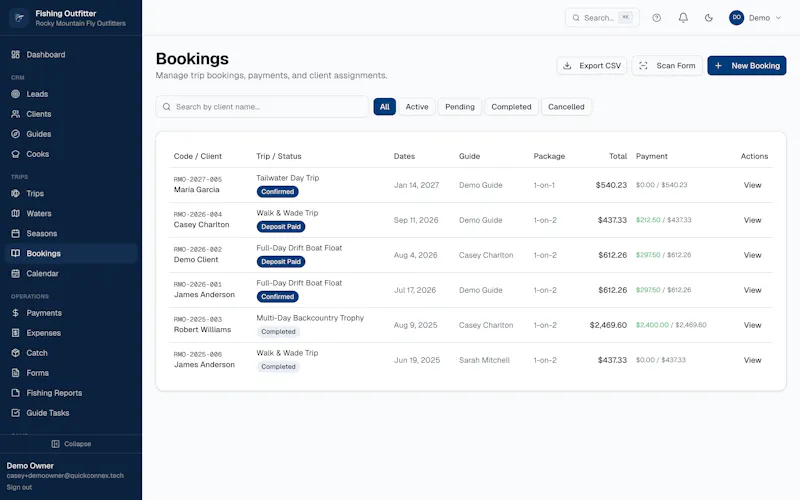
Task: Click the Payment column header
Action: click(x=652, y=156)
